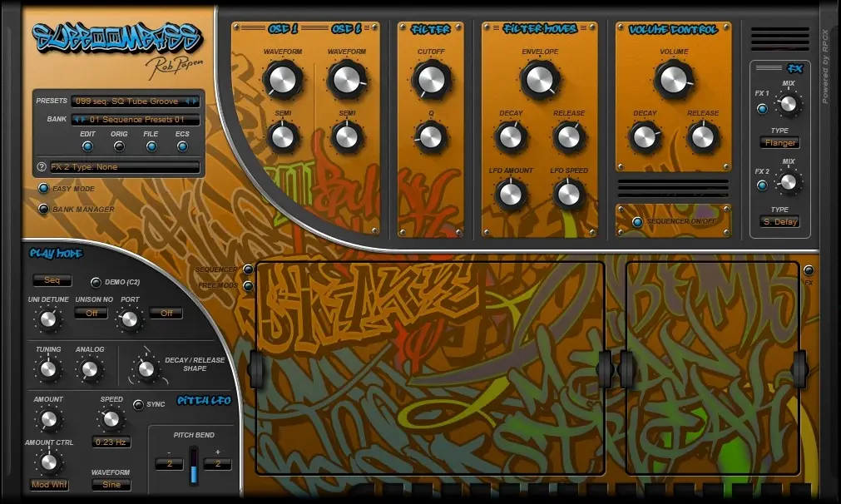
Task: Click the Pitch LFO Speed knob
Action: (111, 418)
